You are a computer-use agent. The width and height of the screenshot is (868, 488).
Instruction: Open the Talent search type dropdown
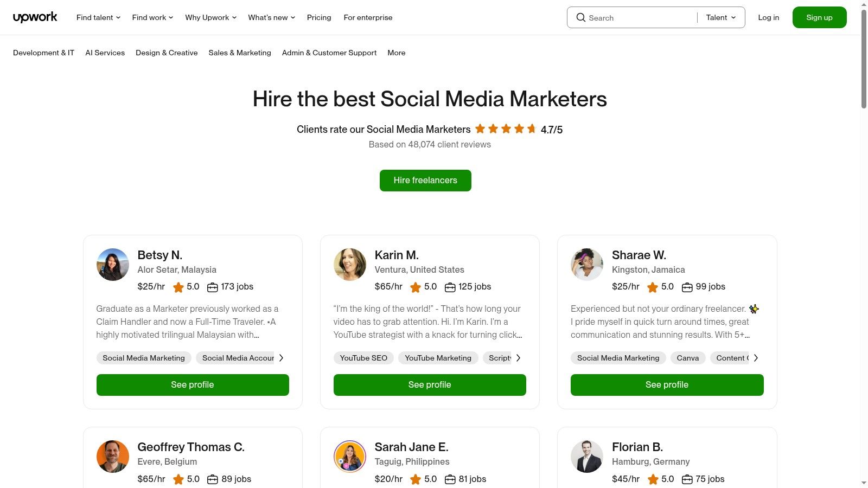(721, 17)
